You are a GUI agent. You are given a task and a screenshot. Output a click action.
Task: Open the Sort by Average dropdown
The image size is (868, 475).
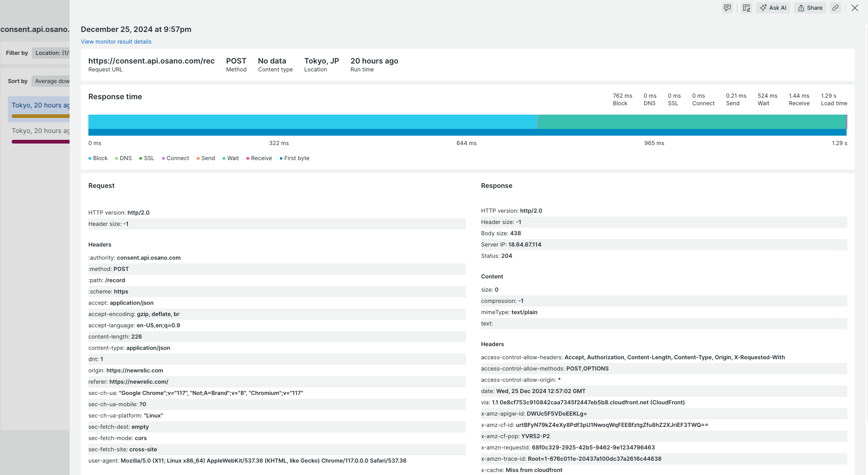point(52,81)
